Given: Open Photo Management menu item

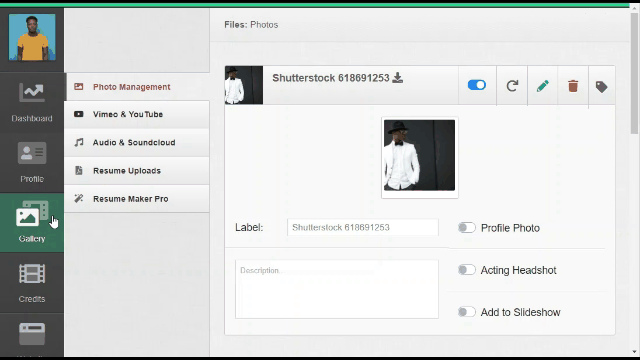Looking at the screenshot, I should pos(137,87).
